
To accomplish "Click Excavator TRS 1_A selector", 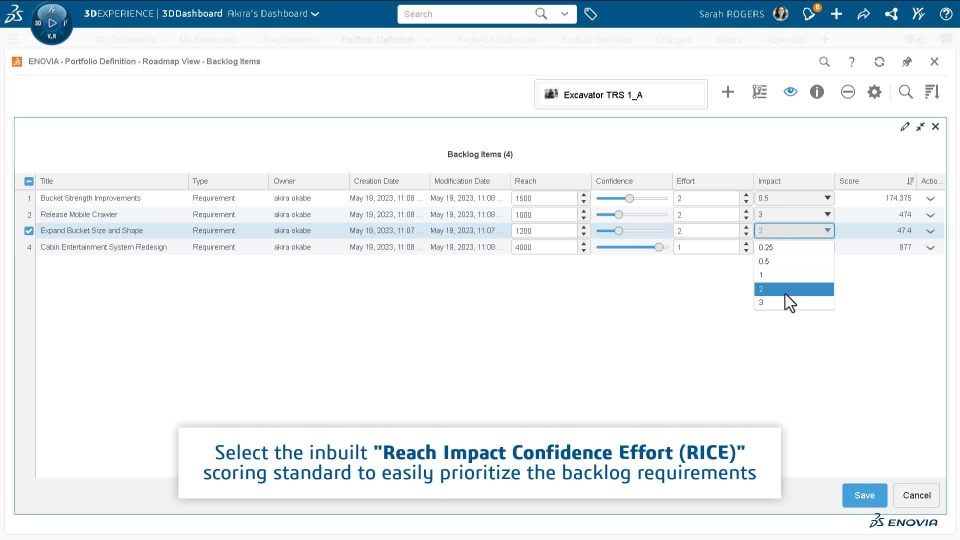I will pos(621,94).
